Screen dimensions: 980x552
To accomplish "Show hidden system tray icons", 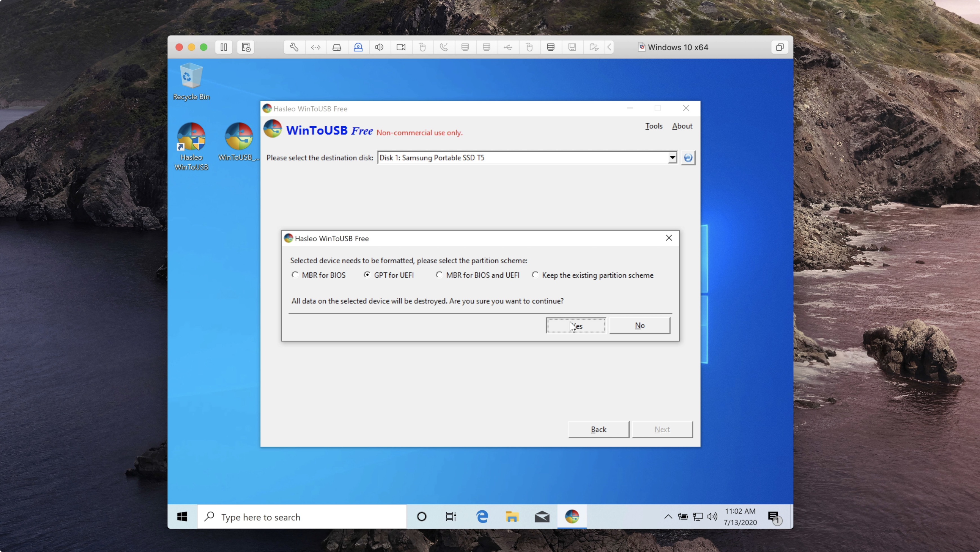I will pyautogui.click(x=668, y=517).
